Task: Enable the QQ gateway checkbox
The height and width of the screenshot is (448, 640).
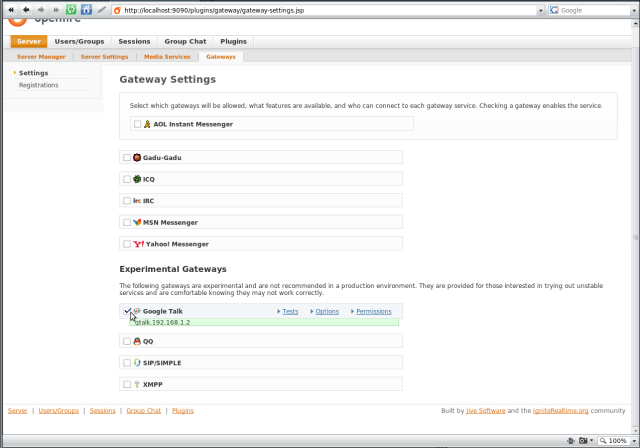Action: [x=127, y=341]
